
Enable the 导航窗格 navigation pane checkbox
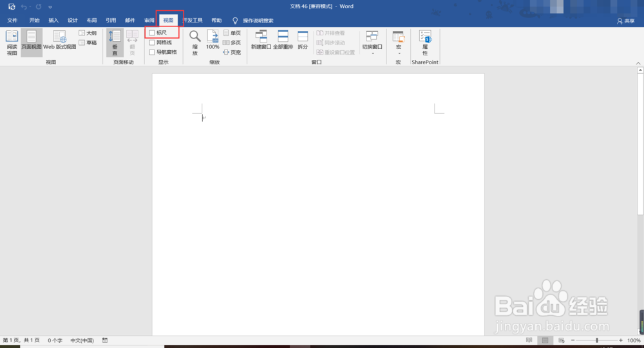152,52
